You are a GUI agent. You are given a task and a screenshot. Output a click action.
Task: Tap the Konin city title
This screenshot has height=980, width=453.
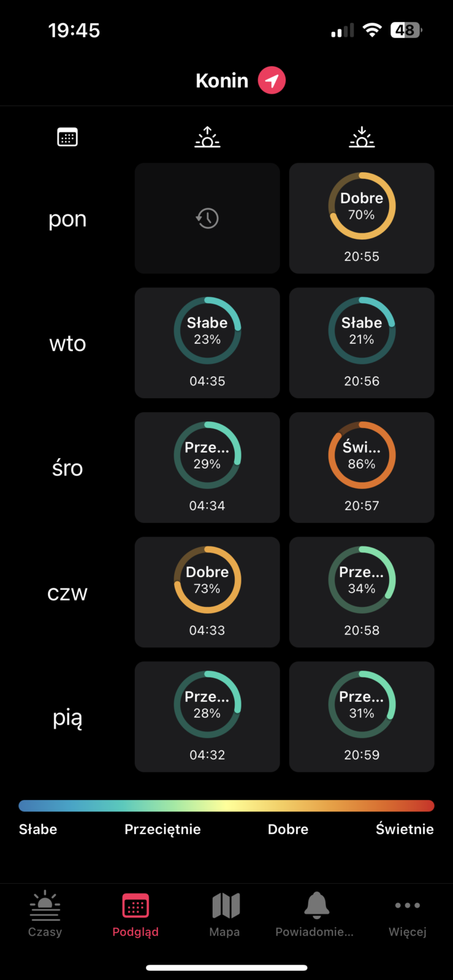pos(222,80)
